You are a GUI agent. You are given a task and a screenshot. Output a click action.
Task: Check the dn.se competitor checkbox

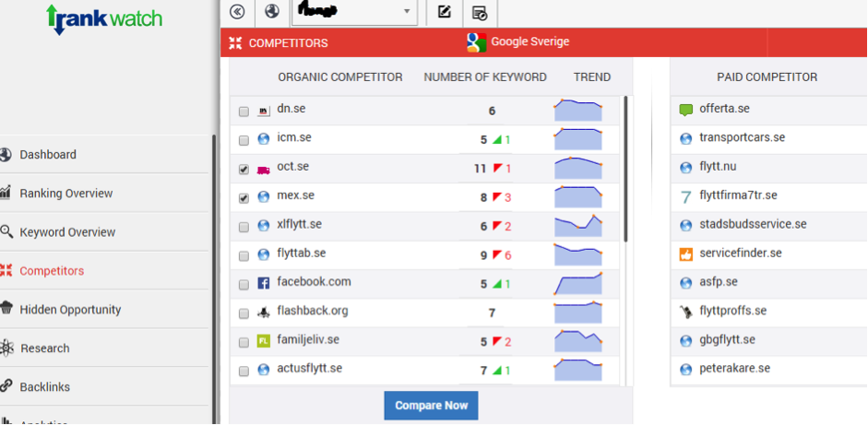[x=244, y=112]
